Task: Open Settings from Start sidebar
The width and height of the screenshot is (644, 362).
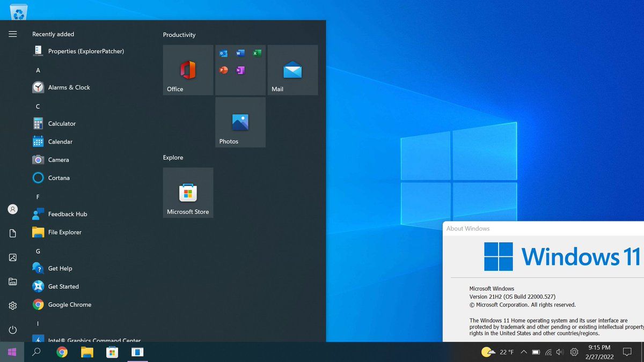Action: tap(13, 306)
